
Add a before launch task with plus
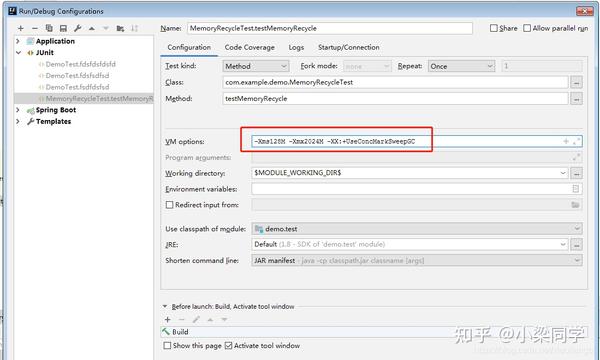(x=168, y=319)
